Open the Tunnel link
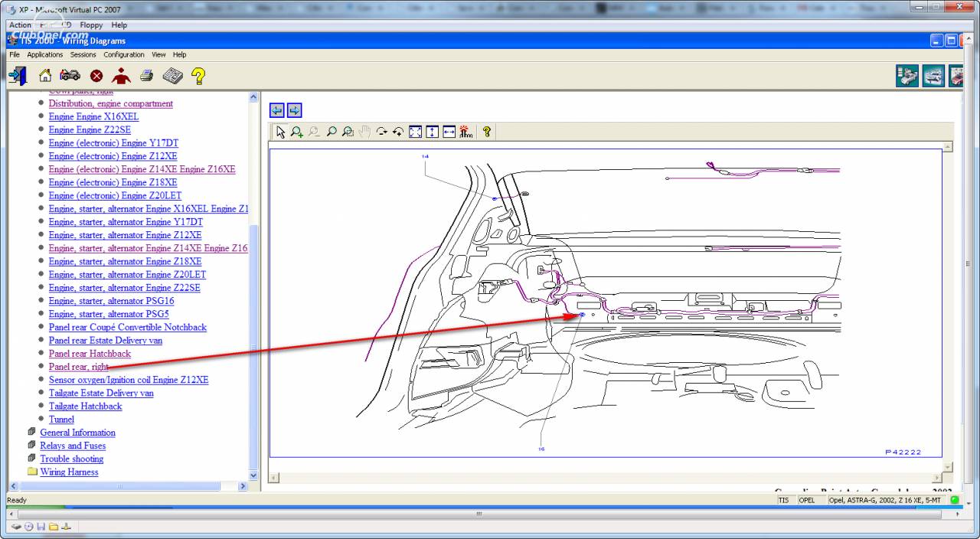The height and width of the screenshot is (539, 980). [x=61, y=420]
